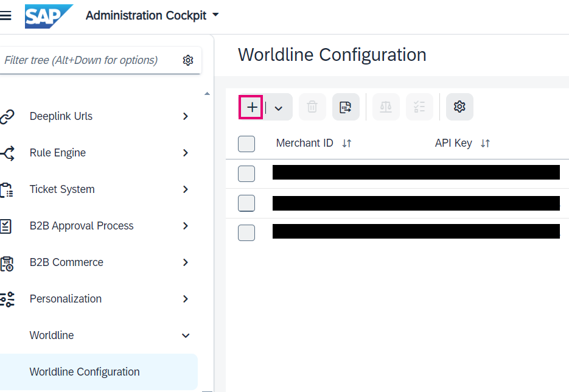Click the Personalization sliders icon
Viewport: 569px width, 392px height.
pyautogui.click(x=7, y=299)
